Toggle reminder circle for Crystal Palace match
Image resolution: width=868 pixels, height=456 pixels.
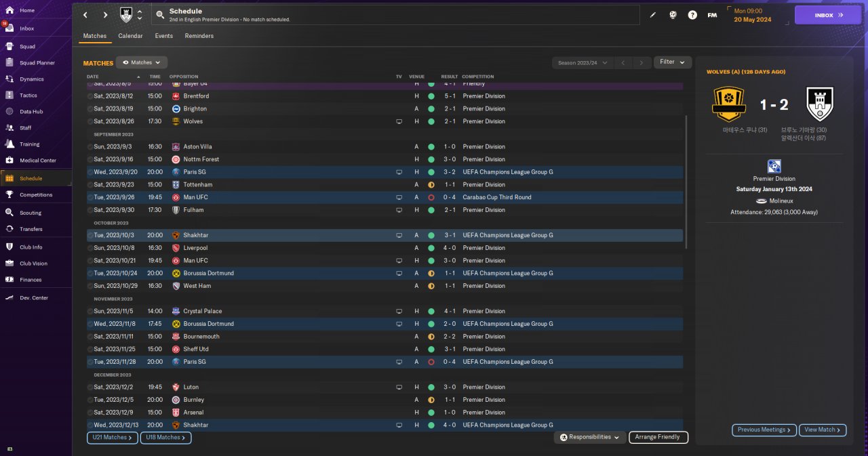tap(90, 311)
